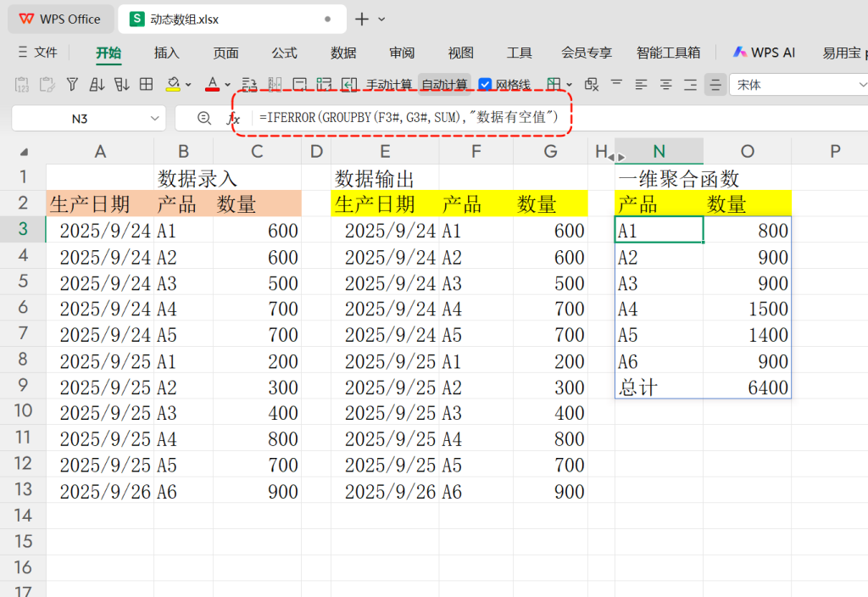Viewport: 868px width, 597px height.
Task: Open the 审阅 review tab
Action: pyautogui.click(x=402, y=53)
